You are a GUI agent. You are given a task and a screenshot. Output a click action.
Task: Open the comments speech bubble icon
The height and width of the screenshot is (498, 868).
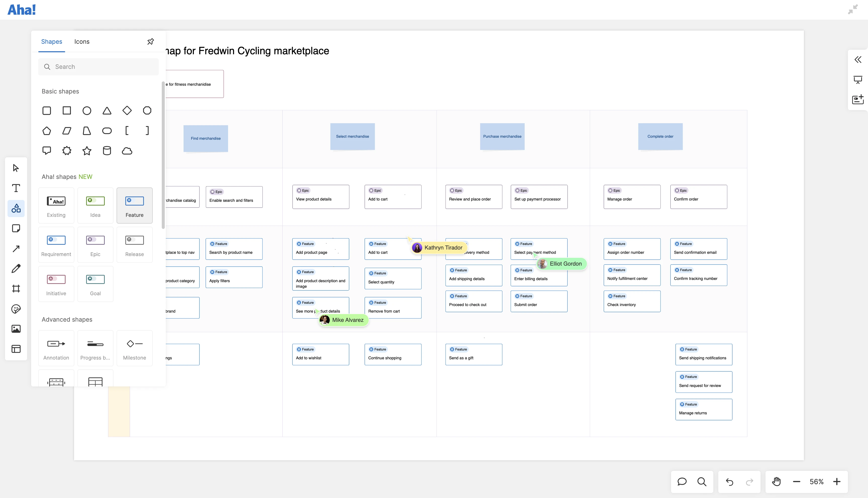pos(682,482)
